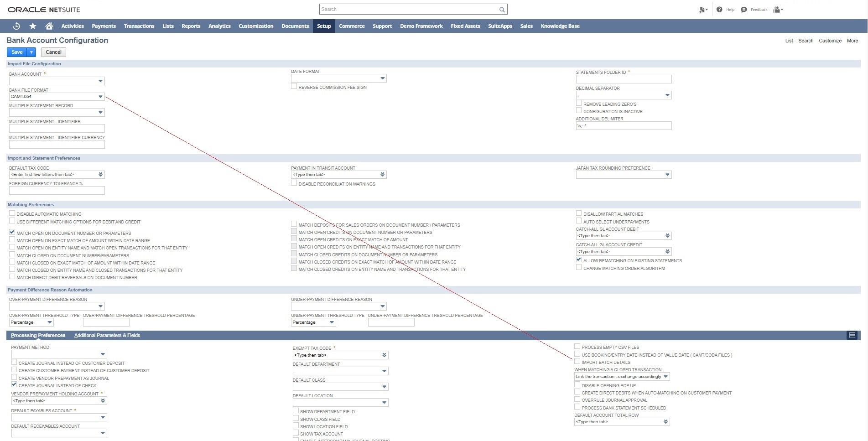Open the Fixed Assets menu

(x=465, y=26)
